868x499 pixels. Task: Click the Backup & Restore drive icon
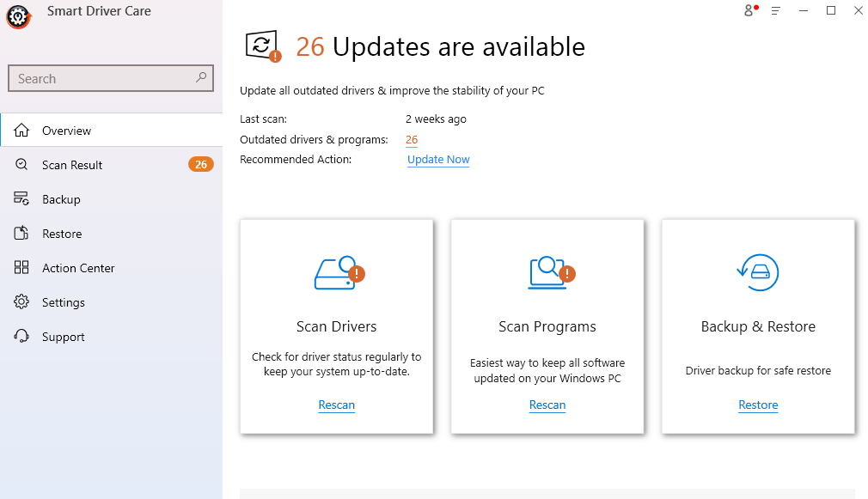[x=757, y=271]
